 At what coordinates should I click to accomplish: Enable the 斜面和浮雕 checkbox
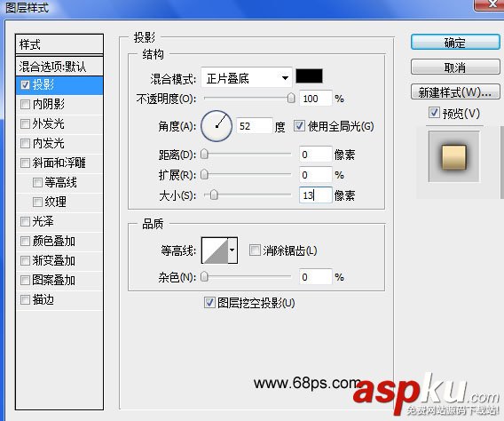(25, 163)
